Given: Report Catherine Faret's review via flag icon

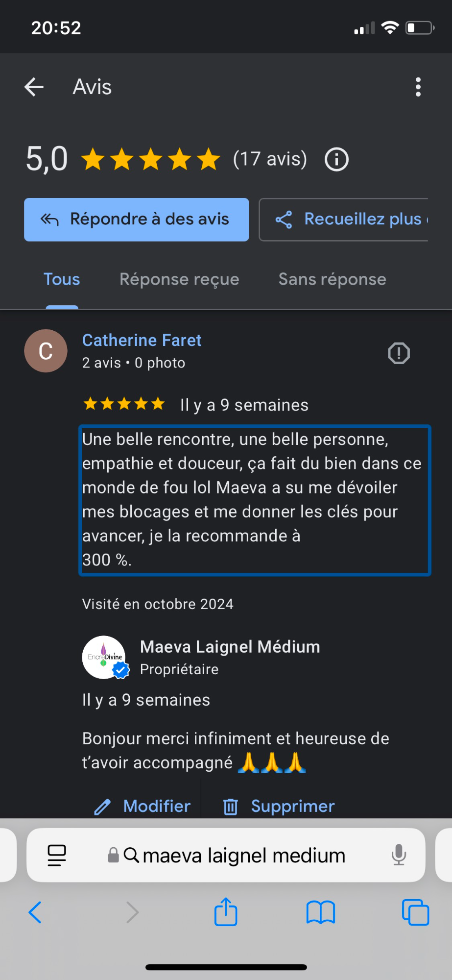Looking at the screenshot, I should click(399, 353).
